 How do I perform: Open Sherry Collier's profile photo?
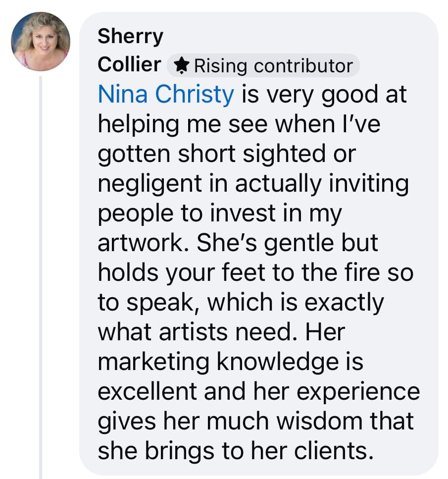click(x=40, y=42)
